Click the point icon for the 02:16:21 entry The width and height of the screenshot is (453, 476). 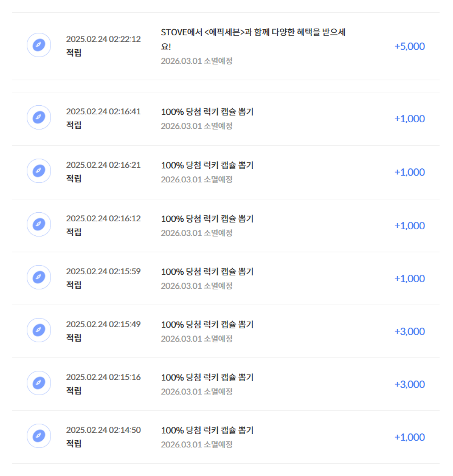pyautogui.click(x=39, y=171)
